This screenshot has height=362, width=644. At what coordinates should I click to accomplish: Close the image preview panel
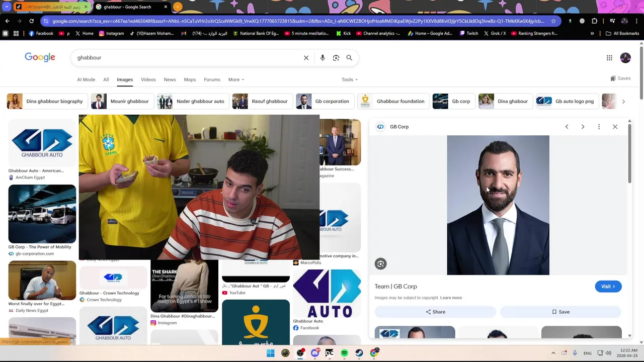coord(615,127)
